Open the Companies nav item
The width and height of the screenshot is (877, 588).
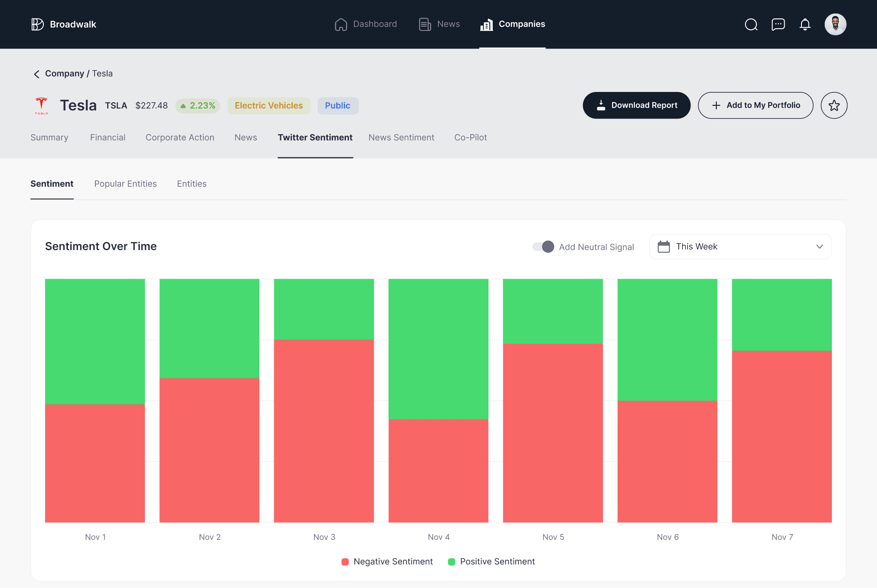point(513,24)
